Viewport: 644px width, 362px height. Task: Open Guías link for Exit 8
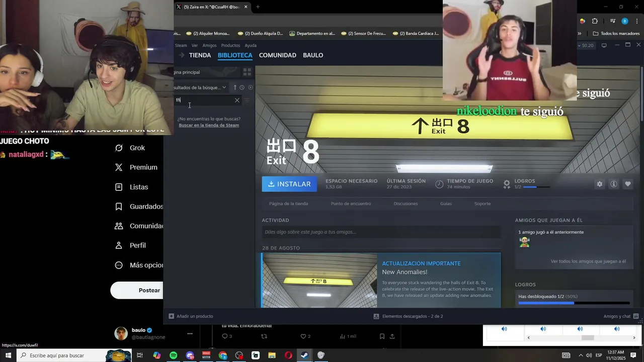coord(446,204)
